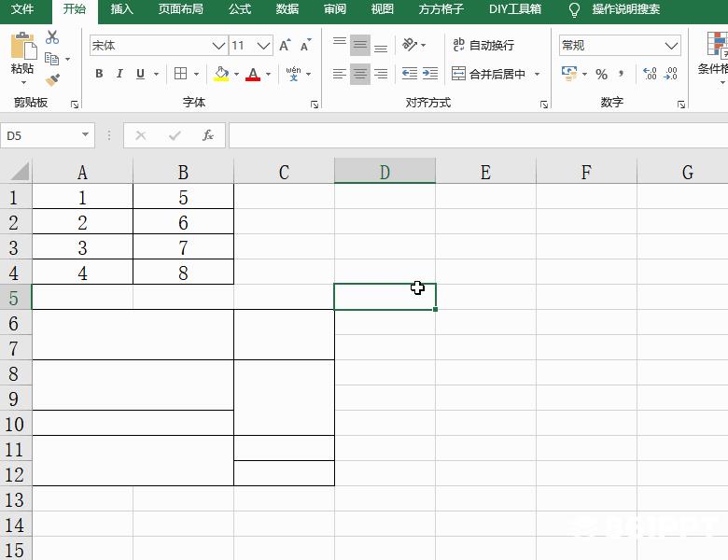The image size is (728, 560).
Task: Switch to the 方方格子 tab
Action: [441, 9]
